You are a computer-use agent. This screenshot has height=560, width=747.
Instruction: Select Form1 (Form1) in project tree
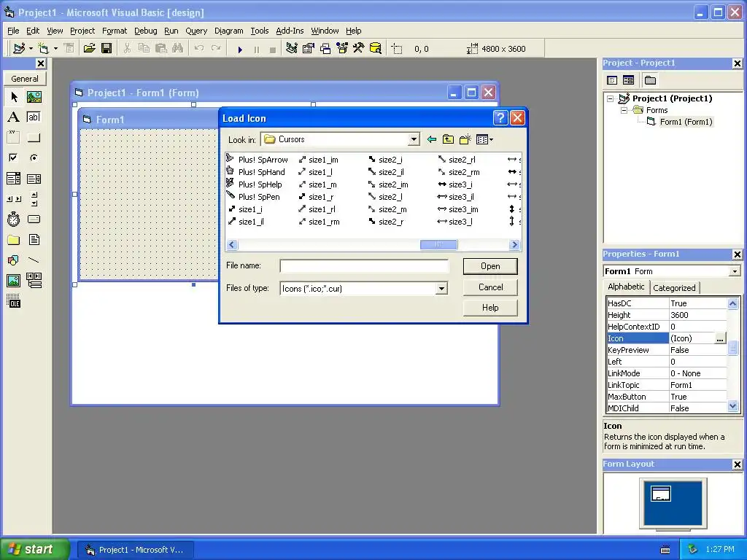point(686,122)
